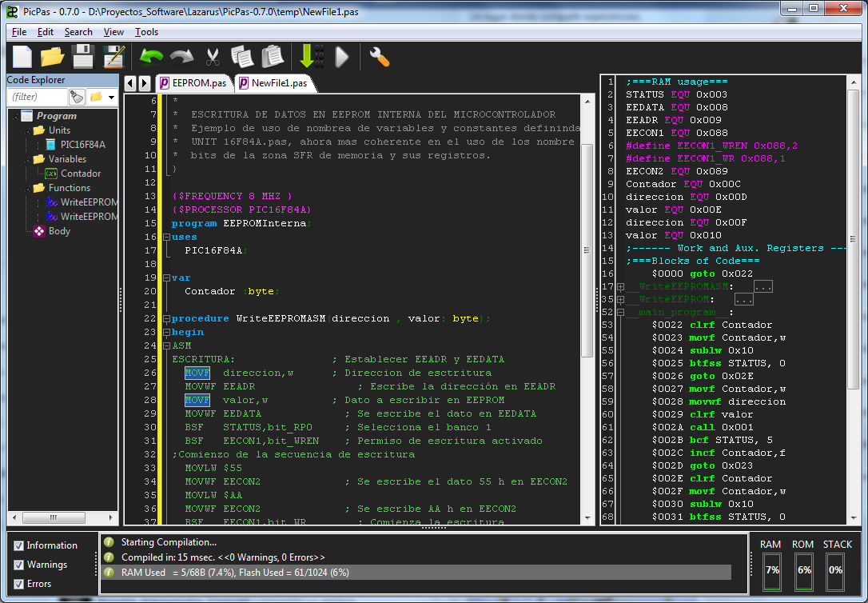Collapse the __main_program__ block in assembly
This screenshot has width=868, height=603.
tap(620, 313)
